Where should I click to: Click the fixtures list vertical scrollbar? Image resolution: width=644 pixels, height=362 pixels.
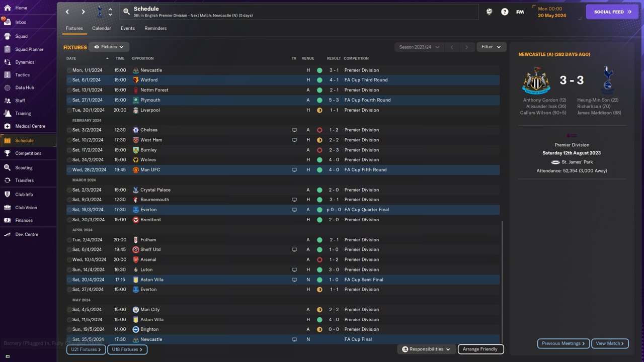(x=502, y=282)
